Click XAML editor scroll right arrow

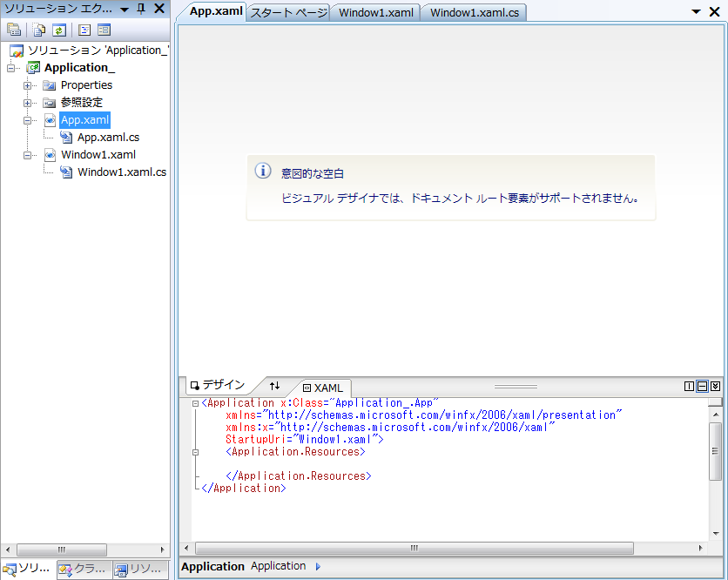(700, 549)
